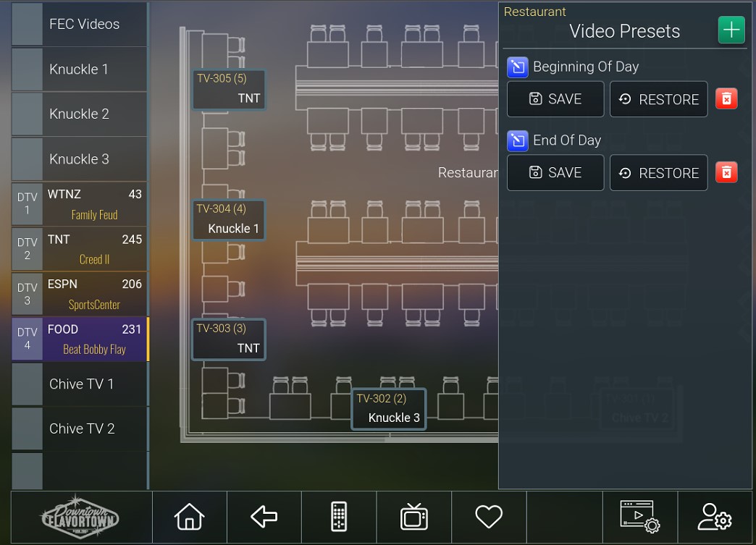
Task: Select DTV 1 WTNZ Family Feud source
Action: [x=79, y=204]
